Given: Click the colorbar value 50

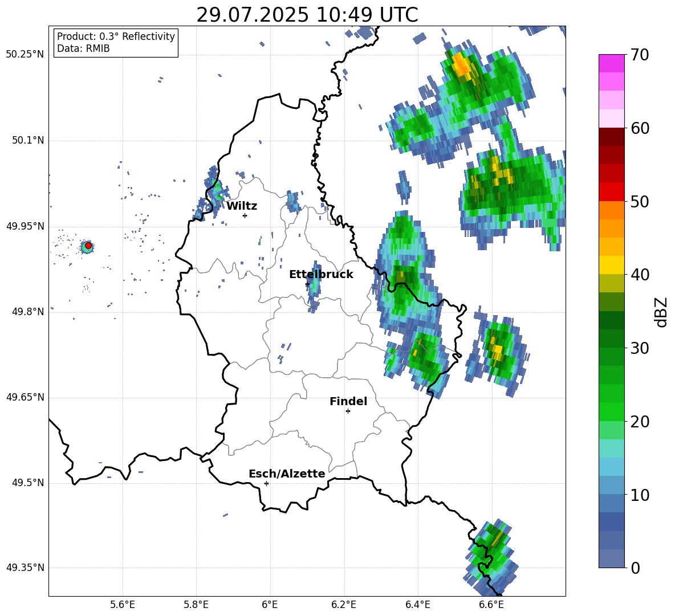Looking at the screenshot, I should [x=640, y=201].
